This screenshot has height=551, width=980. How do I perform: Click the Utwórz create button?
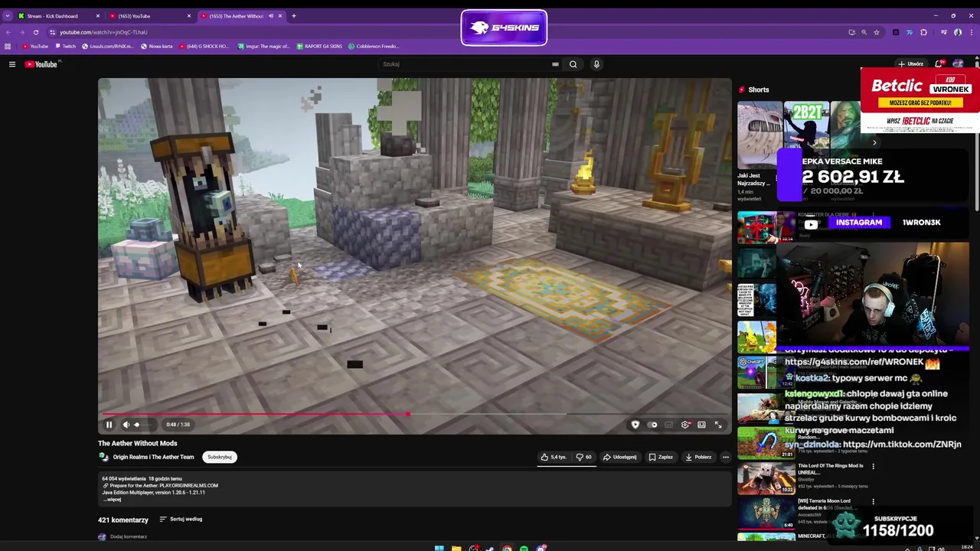click(910, 64)
